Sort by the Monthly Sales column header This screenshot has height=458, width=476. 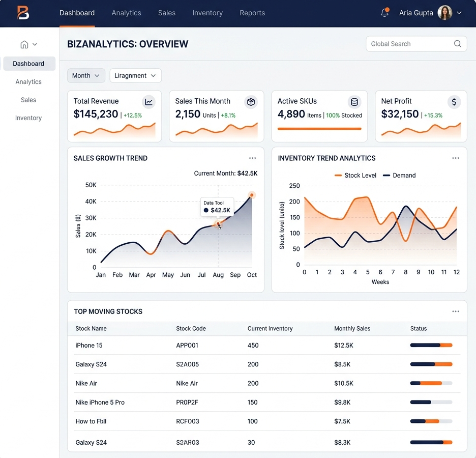(352, 328)
